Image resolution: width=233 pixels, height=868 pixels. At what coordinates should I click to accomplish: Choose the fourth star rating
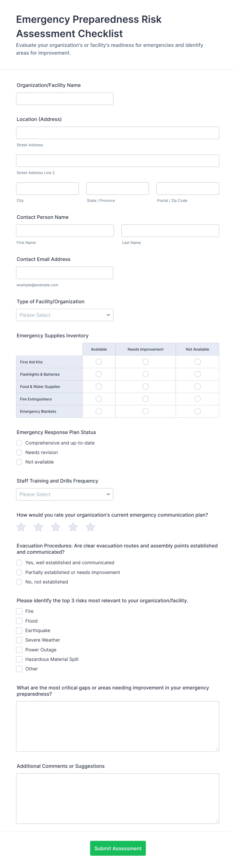[x=73, y=527]
